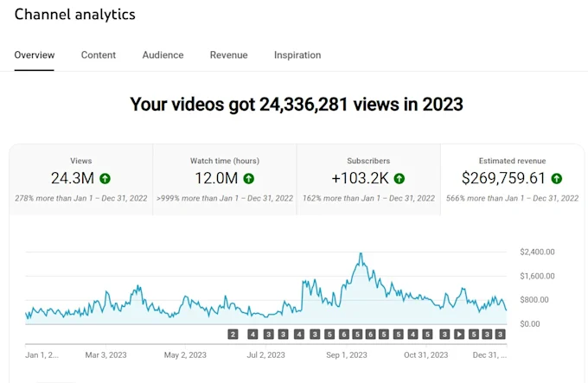Open the Revenue tab

228,55
